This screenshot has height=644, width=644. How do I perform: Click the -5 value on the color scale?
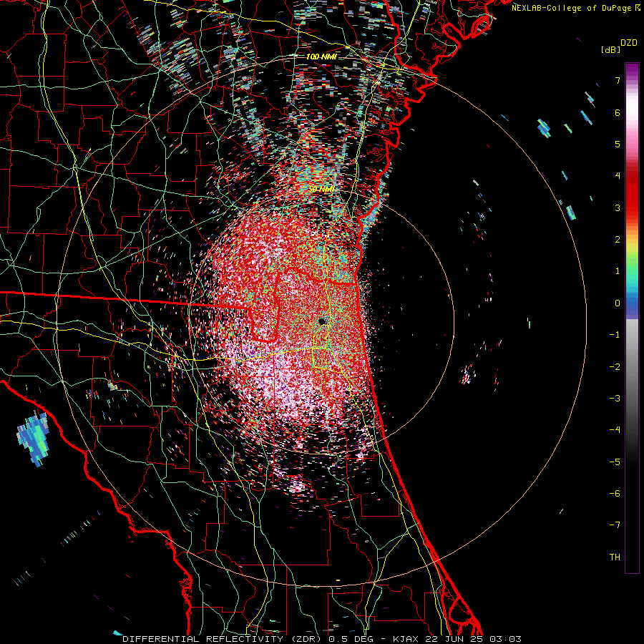[615, 462]
